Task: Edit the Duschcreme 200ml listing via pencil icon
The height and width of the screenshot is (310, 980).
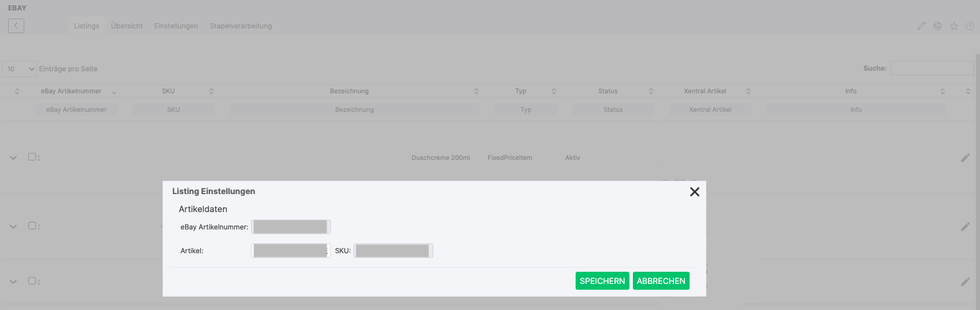Action: point(965,158)
